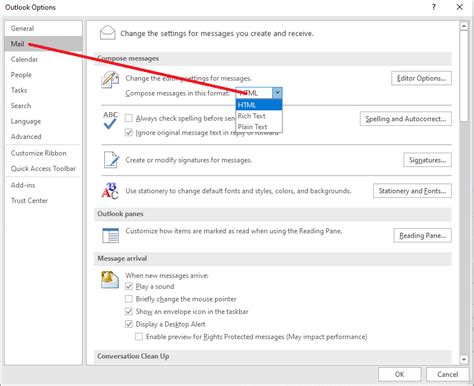Open the Calendar options category
The height and width of the screenshot is (386, 474).
[43, 59]
